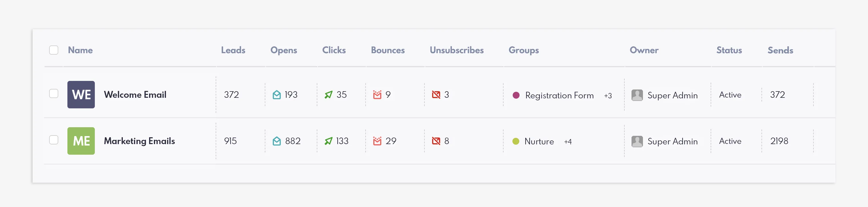Click Super Admin's profile picture in the Welcome Email row
The width and height of the screenshot is (868, 207).
tap(637, 95)
